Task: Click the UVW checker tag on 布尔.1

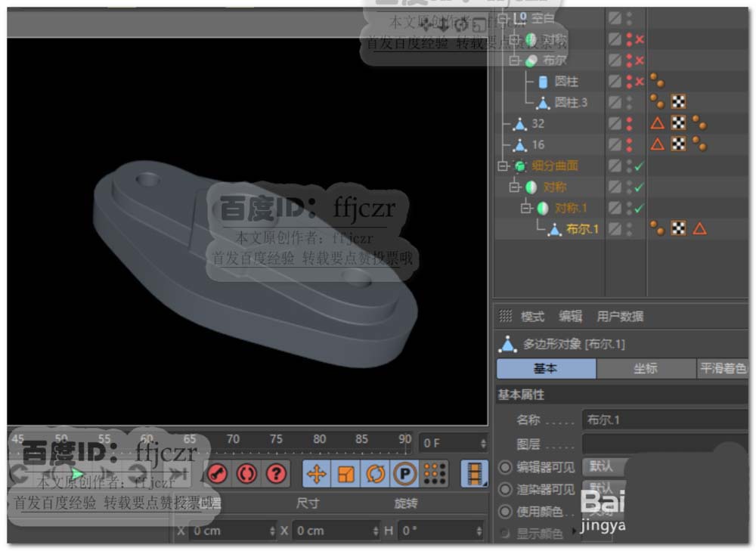Action: (678, 228)
